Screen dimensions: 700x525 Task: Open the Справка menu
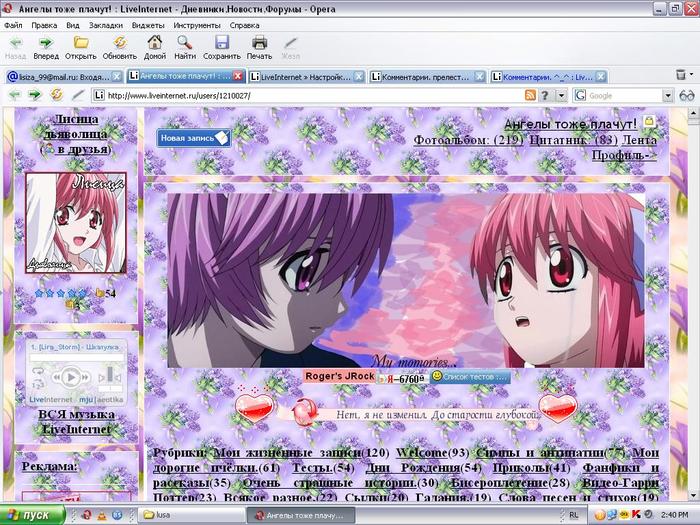(245, 25)
